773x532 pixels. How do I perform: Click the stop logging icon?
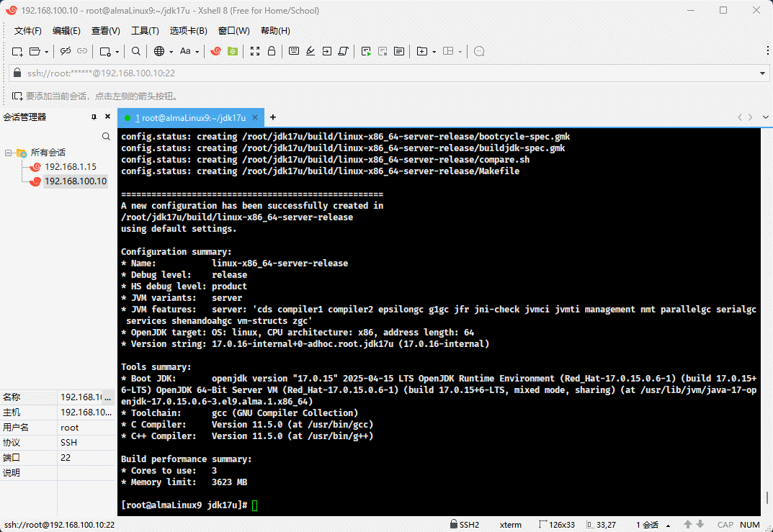[383, 51]
